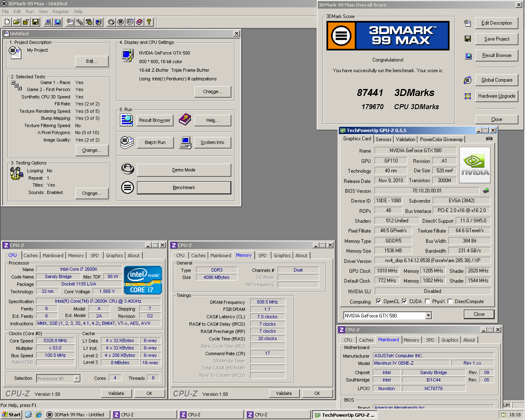Click the Batch Run stacked pages toolbar icon
Image resolution: width=525 pixels, height=420 pixels.
point(130,22)
